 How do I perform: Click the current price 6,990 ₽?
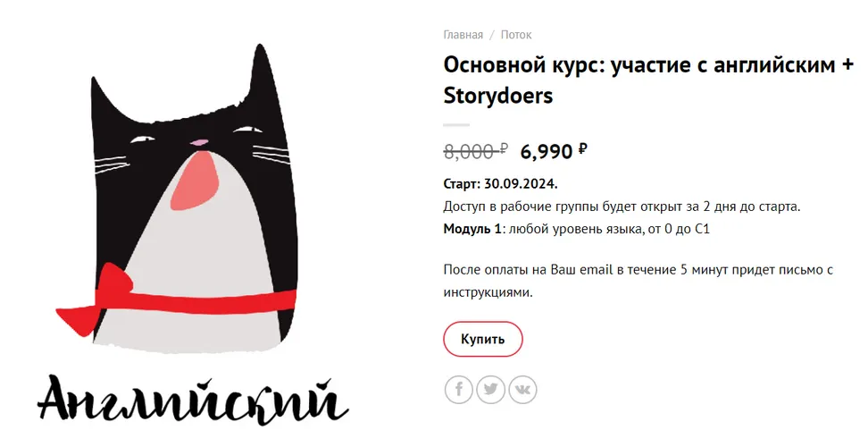[x=554, y=151]
